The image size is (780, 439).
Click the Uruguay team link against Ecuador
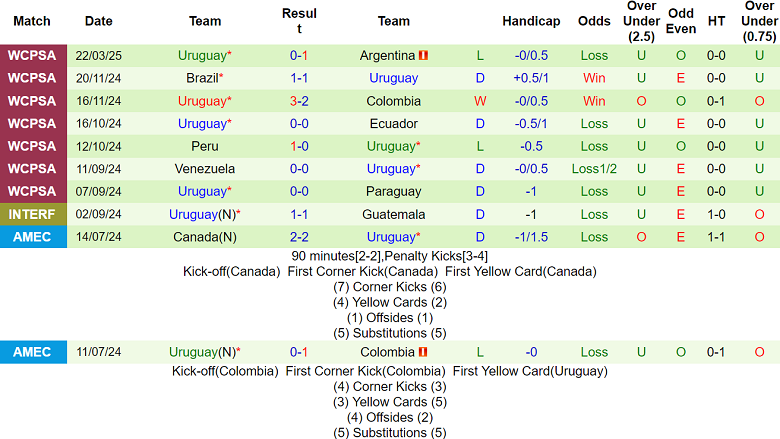202,123
